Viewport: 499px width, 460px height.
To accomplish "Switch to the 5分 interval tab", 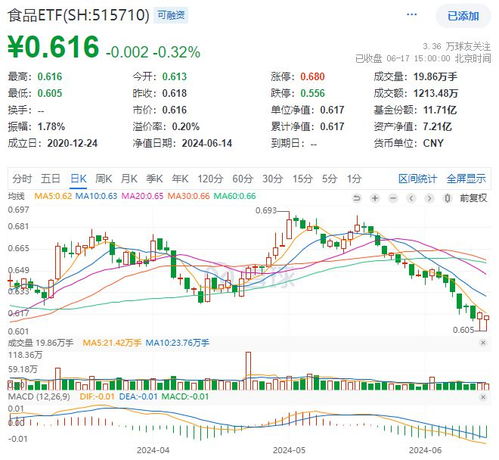I will (329, 179).
